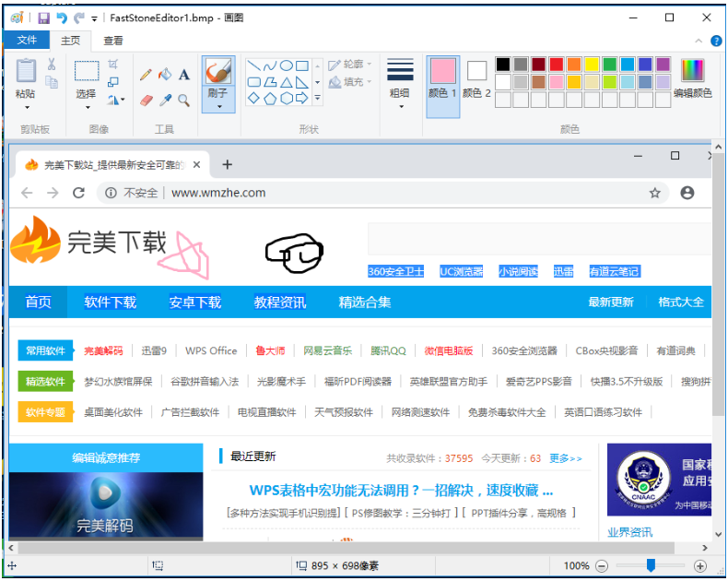Expand the 刷子 brush type dropdown
Viewport: 728px width, 581px height.
pos(219,107)
